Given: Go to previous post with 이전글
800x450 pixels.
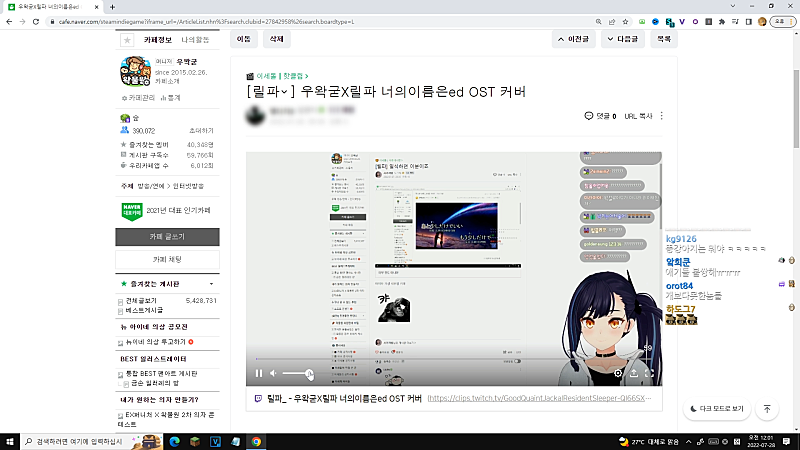Looking at the screenshot, I should (x=573, y=39).
